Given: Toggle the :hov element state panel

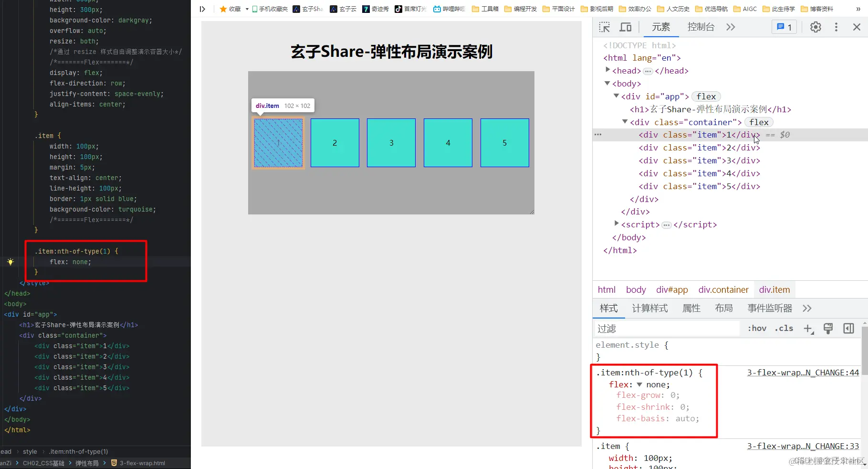Looking at the screenshot, I should pyautogui.click(x=757, y=329).
